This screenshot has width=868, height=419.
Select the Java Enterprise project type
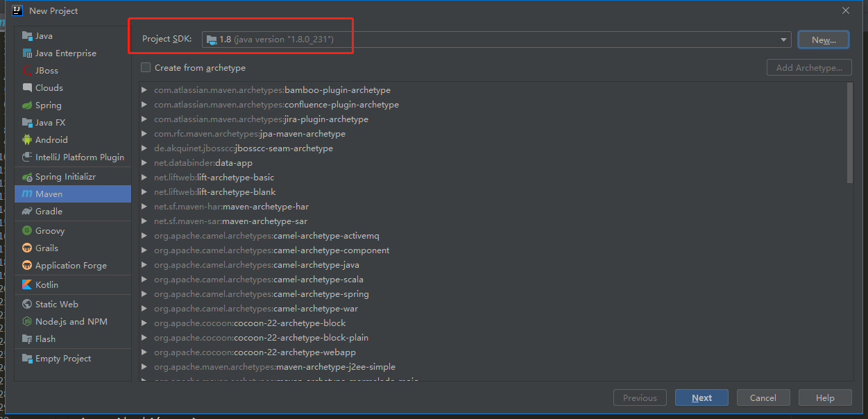[x=73, y=53]
